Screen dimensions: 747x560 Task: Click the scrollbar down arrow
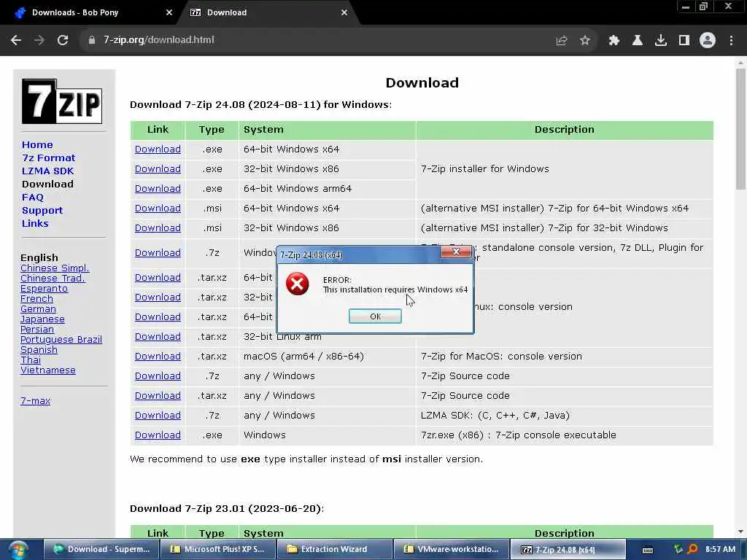tap(740, 532)
